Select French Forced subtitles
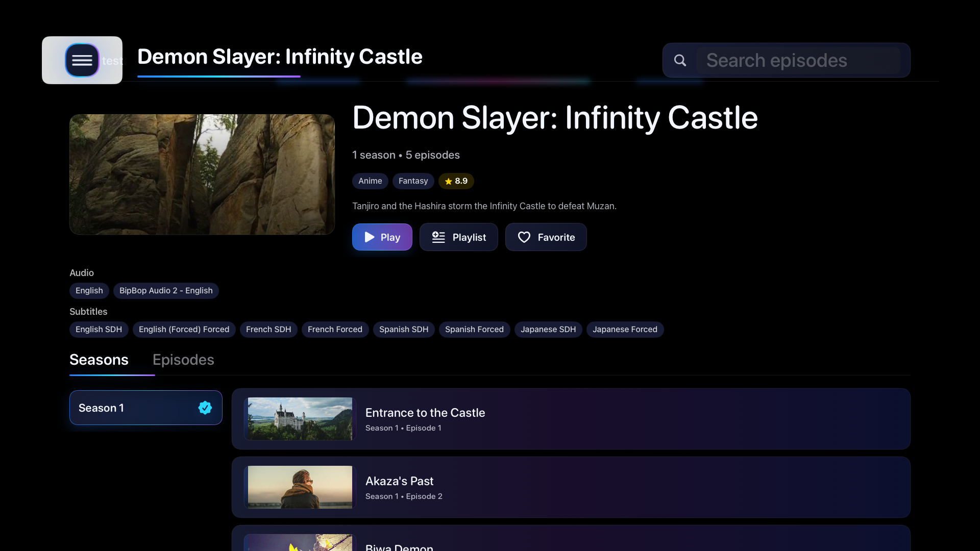 click(335, 330)
